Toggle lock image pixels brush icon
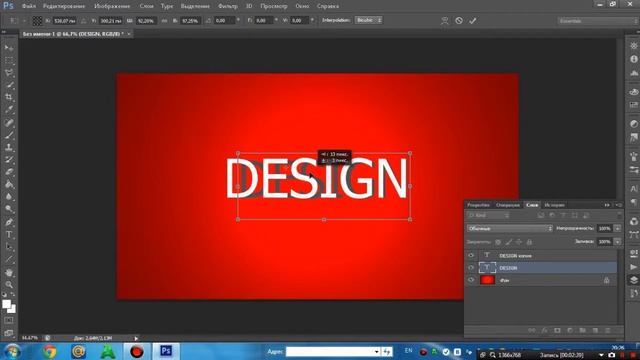 click(509, 242)
